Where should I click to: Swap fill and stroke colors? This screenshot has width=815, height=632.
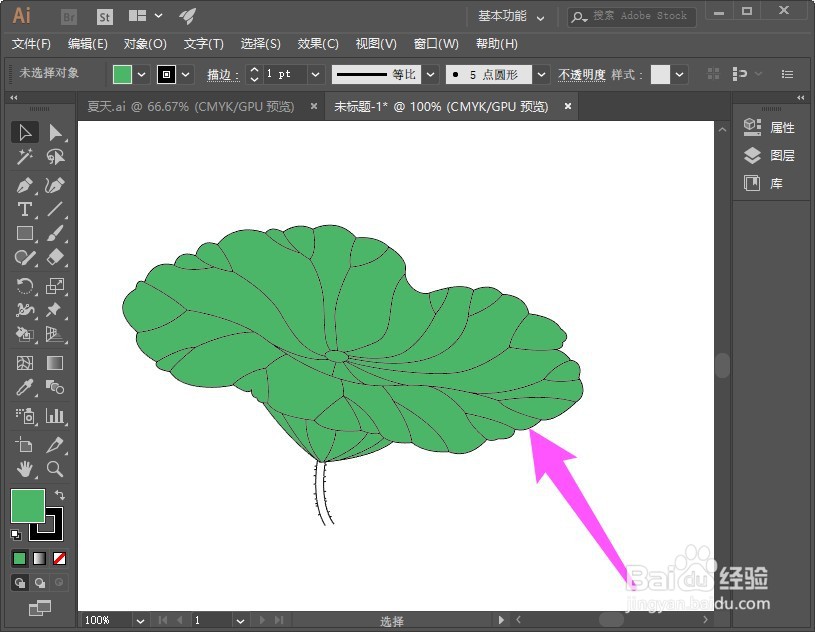(59, 495)
